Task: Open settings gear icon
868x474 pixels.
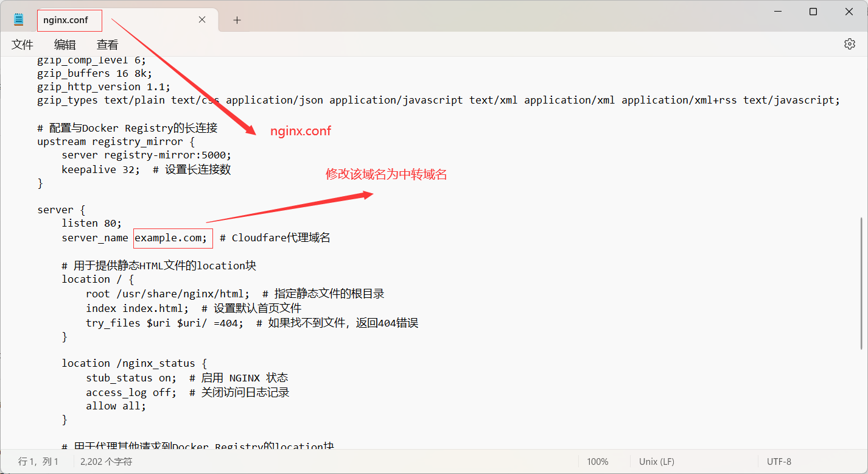Action: point(850,44)
